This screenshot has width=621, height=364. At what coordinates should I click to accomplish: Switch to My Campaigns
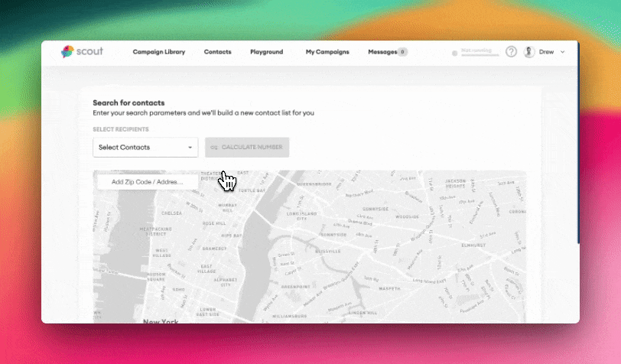pyautogui.click(x=327, y=52)
